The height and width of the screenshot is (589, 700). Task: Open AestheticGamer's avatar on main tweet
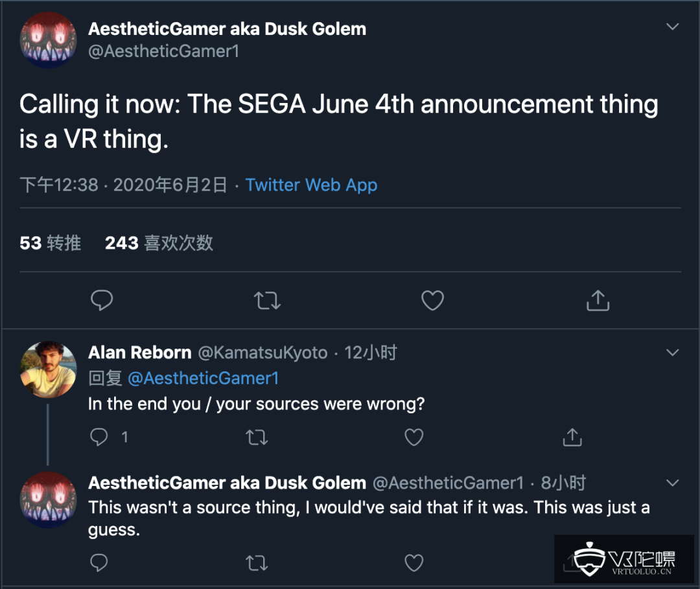tap(49, 40)
